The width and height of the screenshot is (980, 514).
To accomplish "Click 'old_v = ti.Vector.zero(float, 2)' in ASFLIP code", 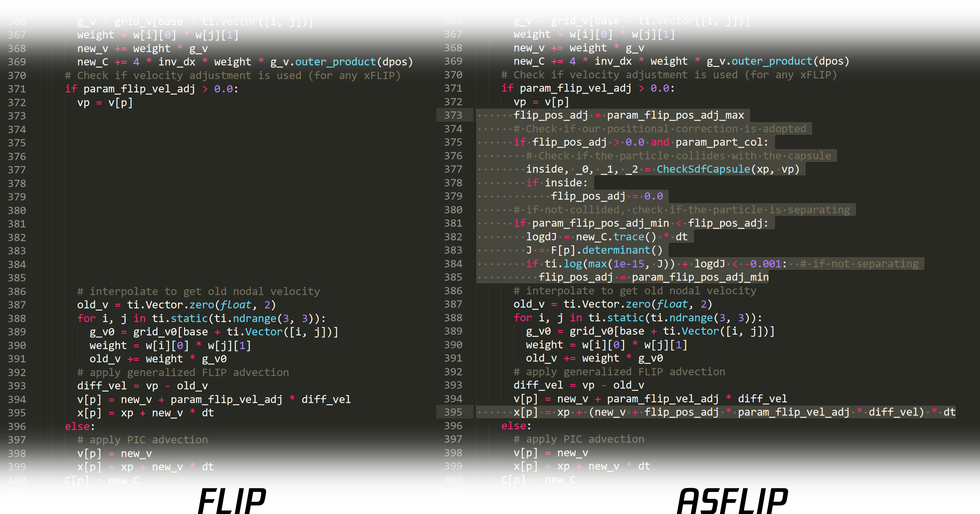I will click(x=613, y=304).
